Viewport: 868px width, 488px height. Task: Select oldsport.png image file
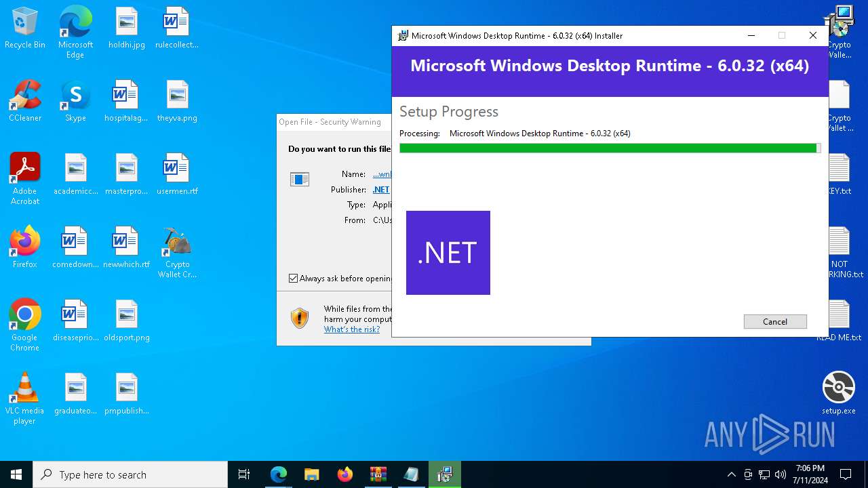tap(127, 321)
